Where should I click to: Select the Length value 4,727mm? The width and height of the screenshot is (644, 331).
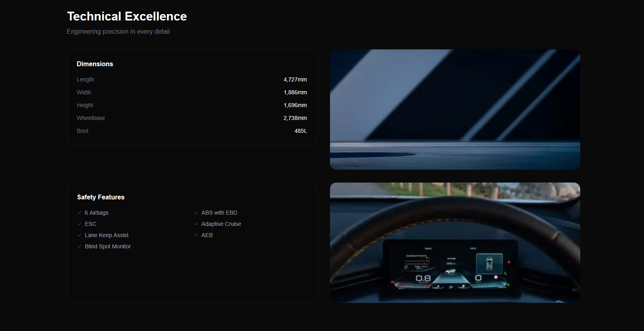(x=295, y=79)
